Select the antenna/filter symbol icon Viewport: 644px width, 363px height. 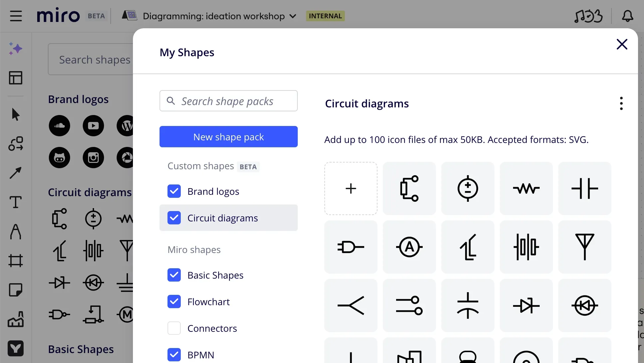coord(585,247)
